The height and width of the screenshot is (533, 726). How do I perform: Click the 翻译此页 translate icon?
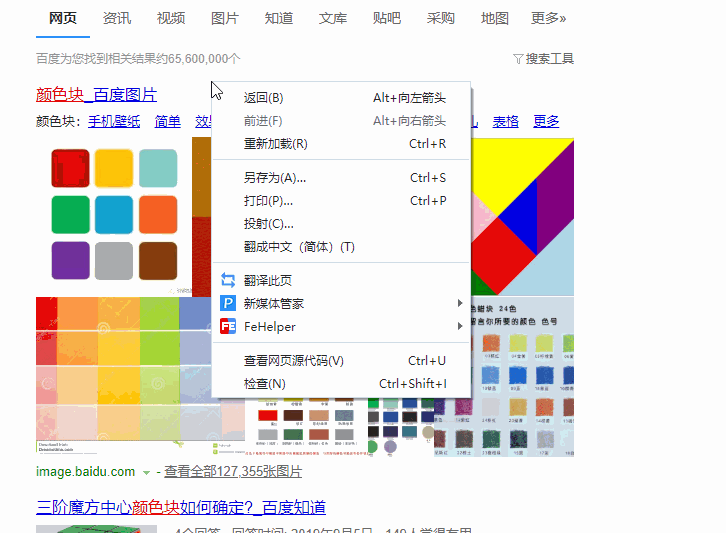click(228, 280)
